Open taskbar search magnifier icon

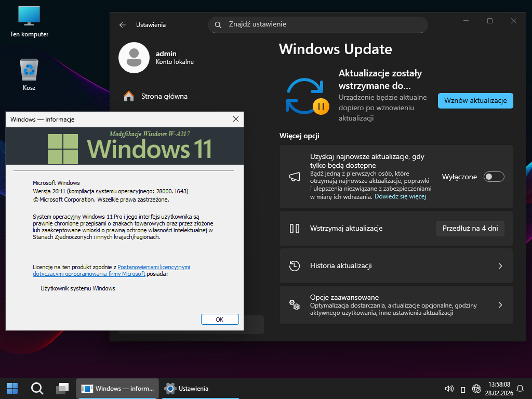coord(37,388)
